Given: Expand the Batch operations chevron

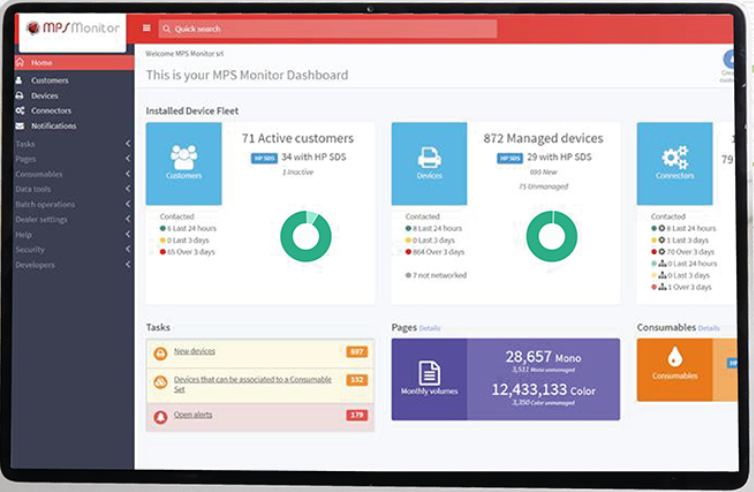Looking at the screenshot, I should tap(127, 204).
